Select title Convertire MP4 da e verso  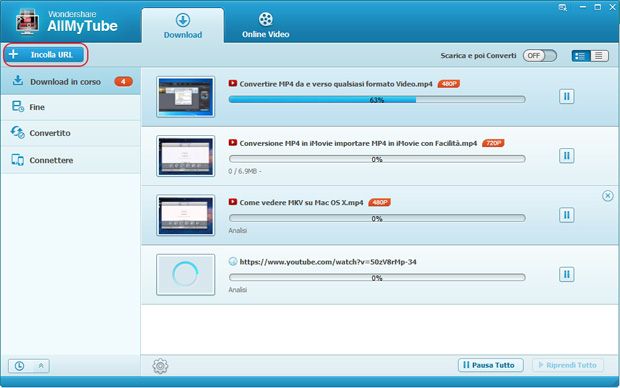(336, 84)
